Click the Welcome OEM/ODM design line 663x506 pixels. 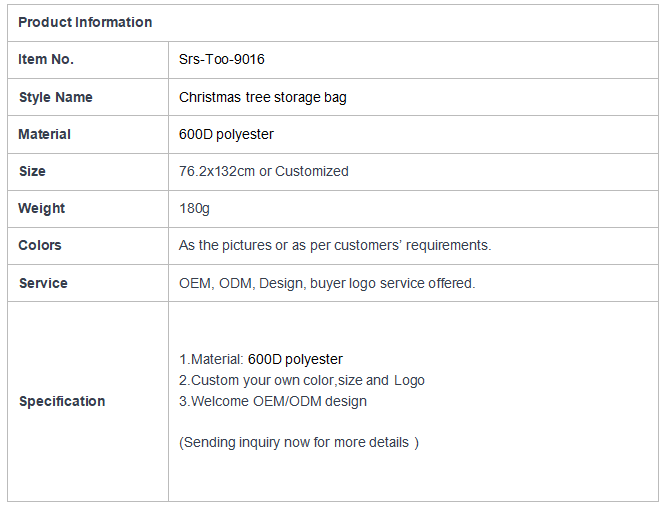coord(273,401)
